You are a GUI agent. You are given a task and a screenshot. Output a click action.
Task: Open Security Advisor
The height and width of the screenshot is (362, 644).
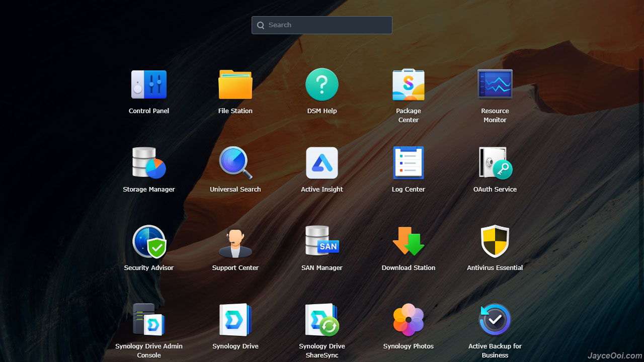[149, 241]
